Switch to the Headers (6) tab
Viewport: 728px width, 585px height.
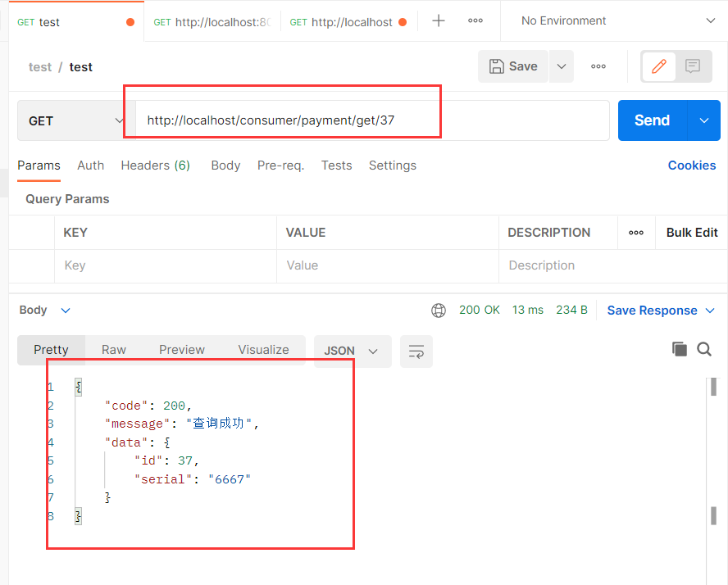tap(155, 166)
